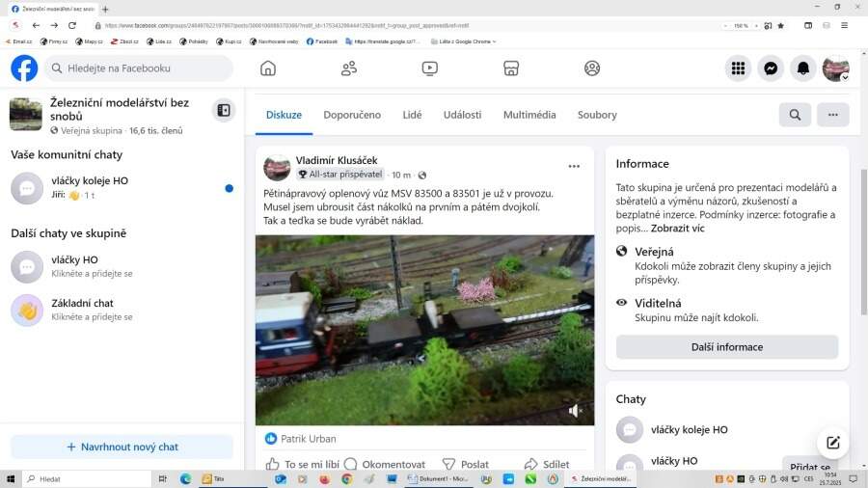Open the group more-options three dots button
Viewport: 868px width, 488px height.
(x=832, y=115)
